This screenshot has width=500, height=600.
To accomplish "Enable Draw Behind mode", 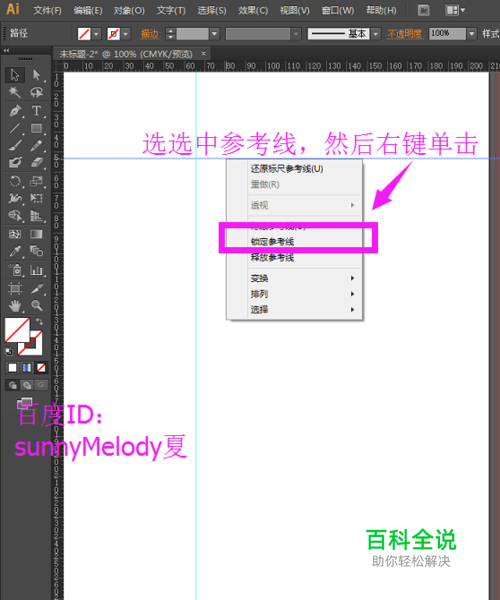I will 27,385.
